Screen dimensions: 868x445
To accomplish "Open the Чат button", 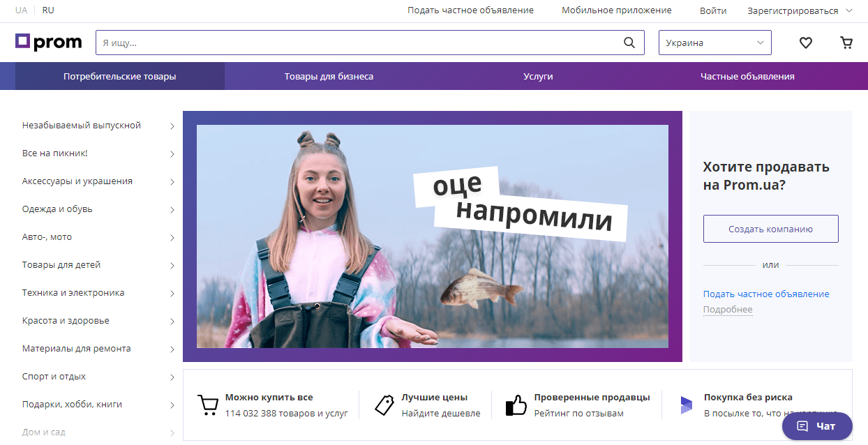I will point(817,426).
